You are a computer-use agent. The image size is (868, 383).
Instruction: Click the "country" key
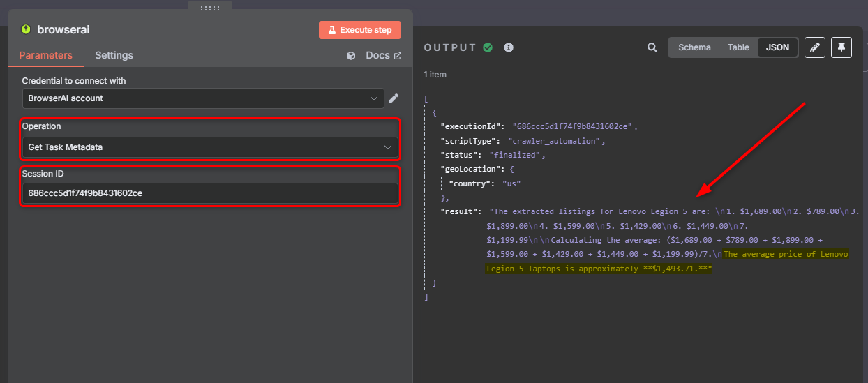473,183
